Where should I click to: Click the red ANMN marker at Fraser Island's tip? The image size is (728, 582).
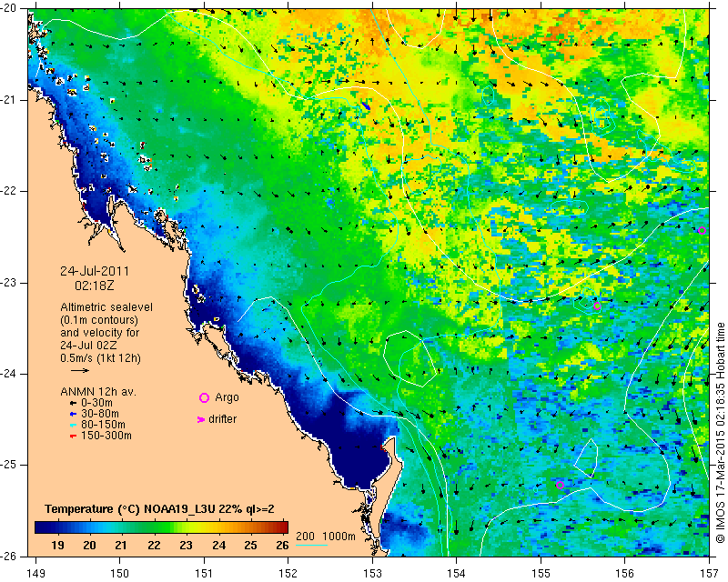click(382, 447)
